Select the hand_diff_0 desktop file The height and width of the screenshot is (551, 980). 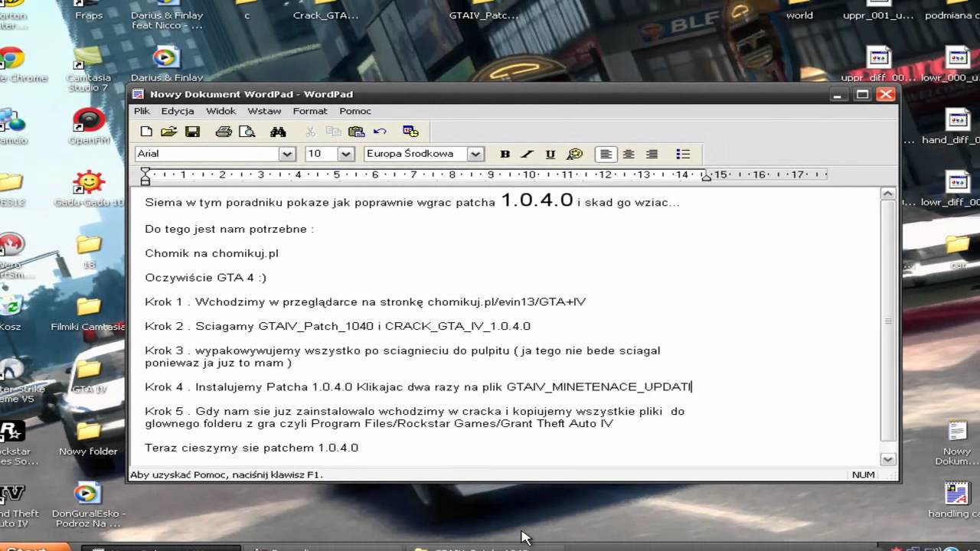pyautogui.click(x=953, y=126)
